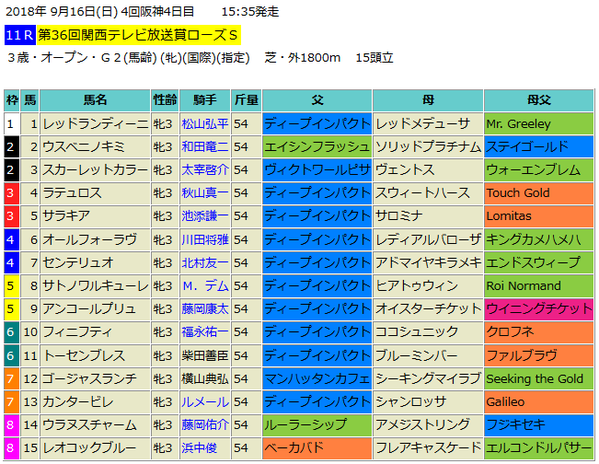Click the 母父 column header

pyautogui.click(x=539, y=100)
